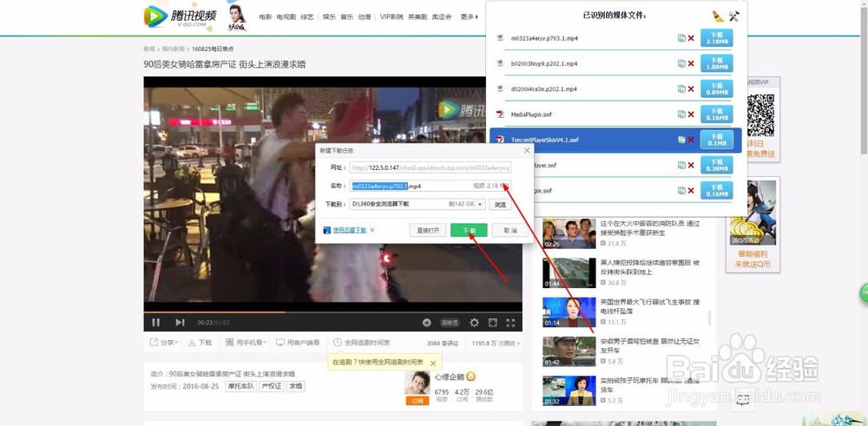Toggle the player widescreen mode icon
The height and width of the screenshot is (426, 868).
coord(493,323)
